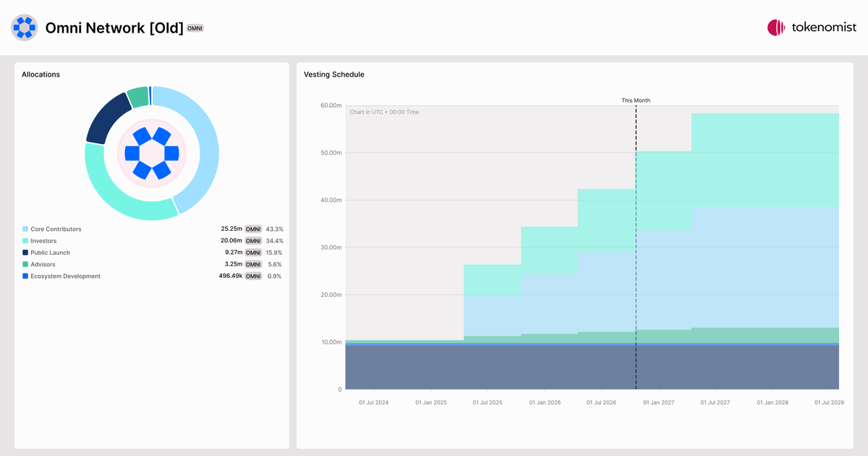Click the Omni Network [Old] title
868x456 pixels.
click(x=114, y=28)
